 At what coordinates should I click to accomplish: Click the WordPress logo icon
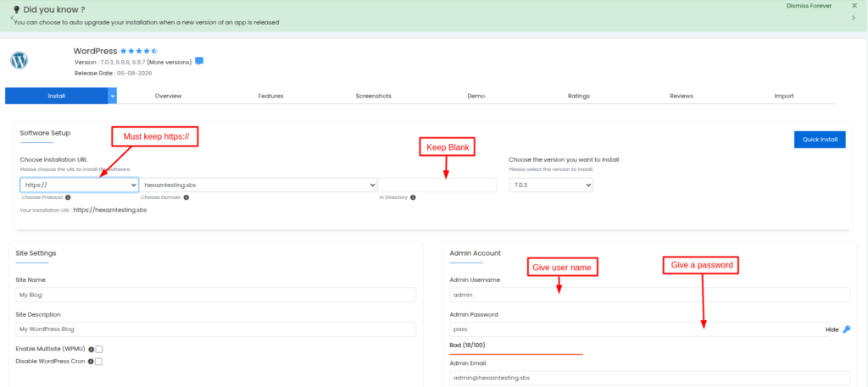pos(19,60)
